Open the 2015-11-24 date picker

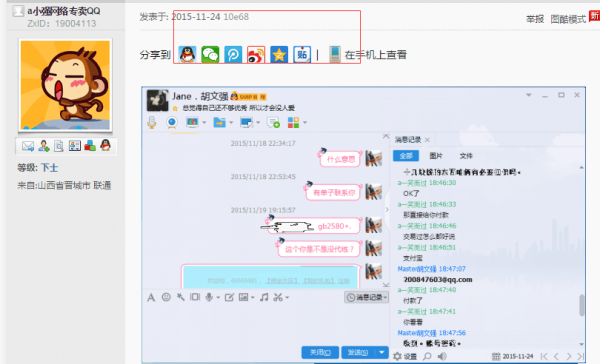pos(512,356)
